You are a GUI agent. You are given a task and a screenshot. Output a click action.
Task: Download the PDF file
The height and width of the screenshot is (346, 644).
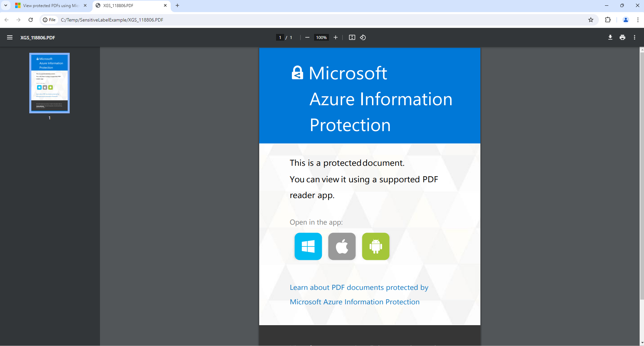point(610,37)
